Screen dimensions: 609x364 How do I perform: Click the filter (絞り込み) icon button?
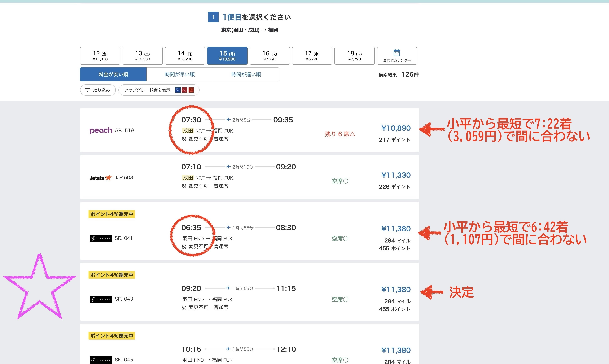tap(87, 90)
